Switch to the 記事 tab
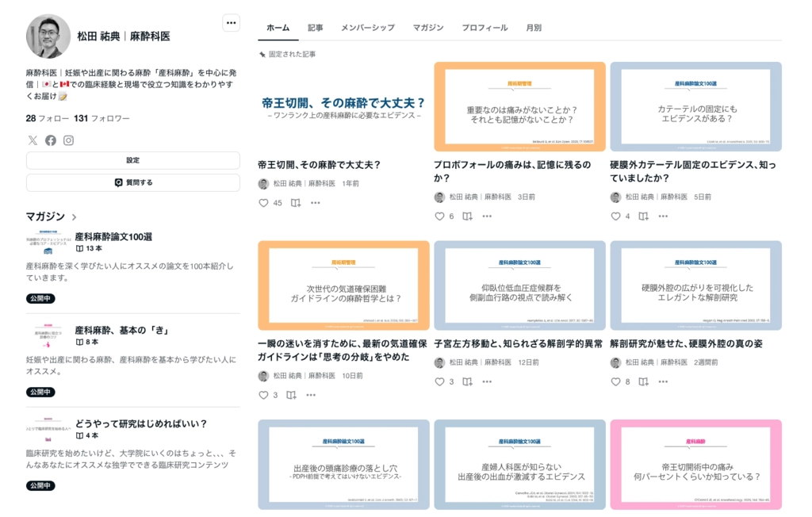 coord(316,28)
